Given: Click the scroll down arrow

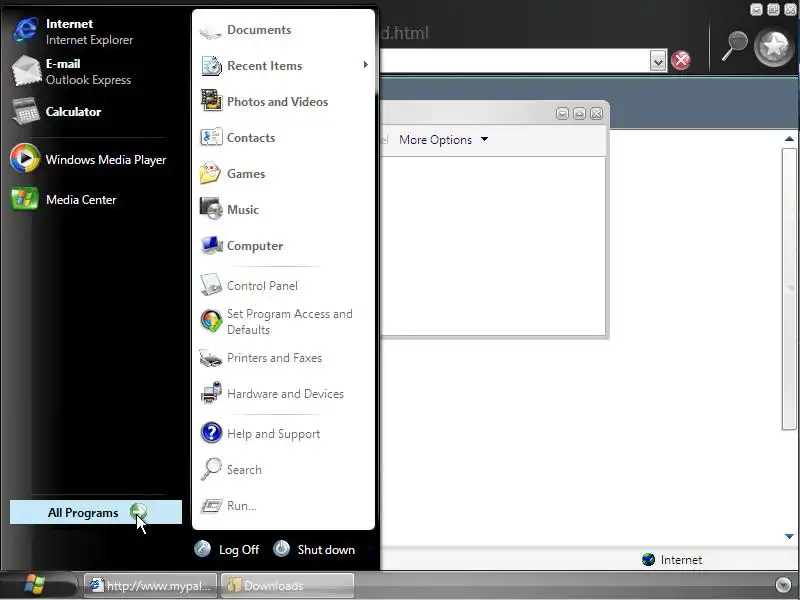Looking at the screenshot, I should (x=789, y=536).
